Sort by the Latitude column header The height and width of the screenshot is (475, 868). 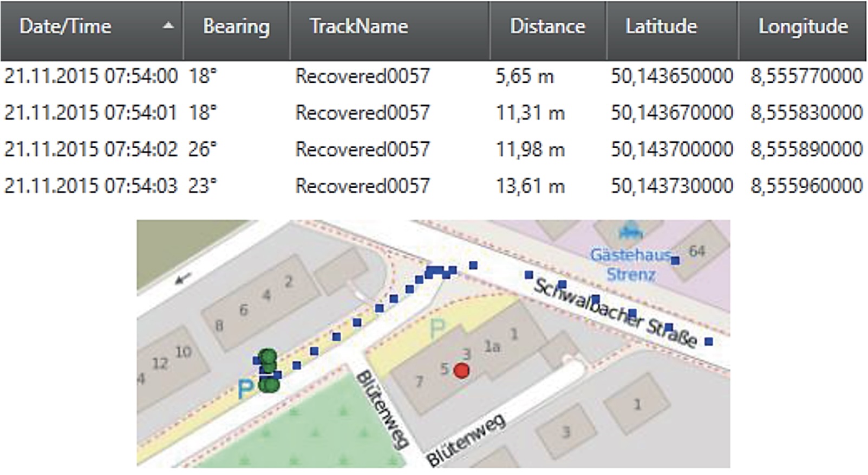click(672, 30)
